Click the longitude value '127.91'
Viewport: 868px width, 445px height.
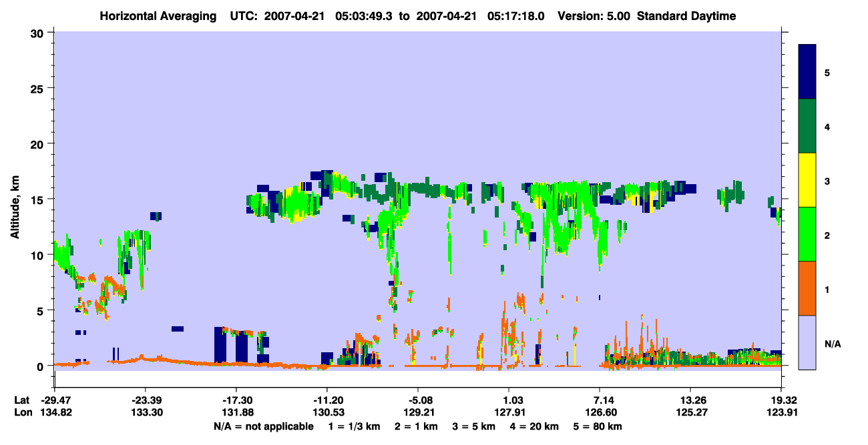pyautogui.click(x=509, y=412)
